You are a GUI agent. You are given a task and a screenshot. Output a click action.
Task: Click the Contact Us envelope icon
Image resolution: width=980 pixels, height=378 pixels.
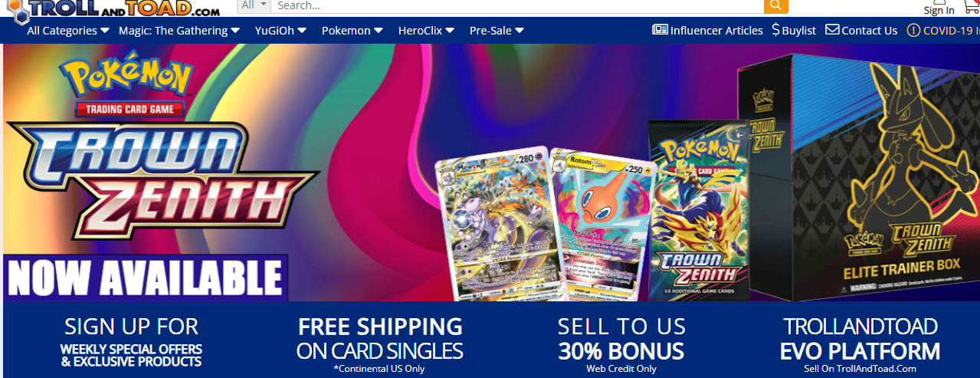point(832,30)
